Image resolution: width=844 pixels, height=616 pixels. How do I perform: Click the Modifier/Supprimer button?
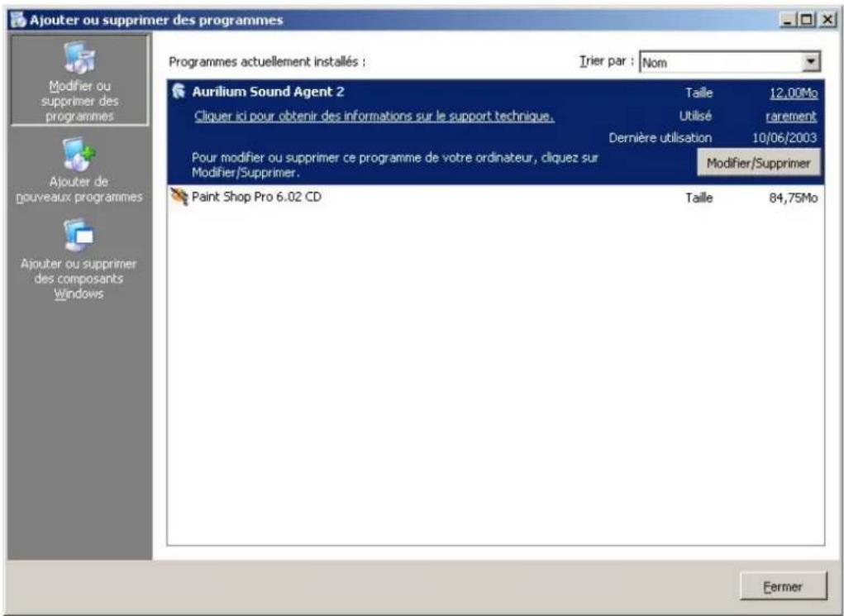tap(758, 163)
